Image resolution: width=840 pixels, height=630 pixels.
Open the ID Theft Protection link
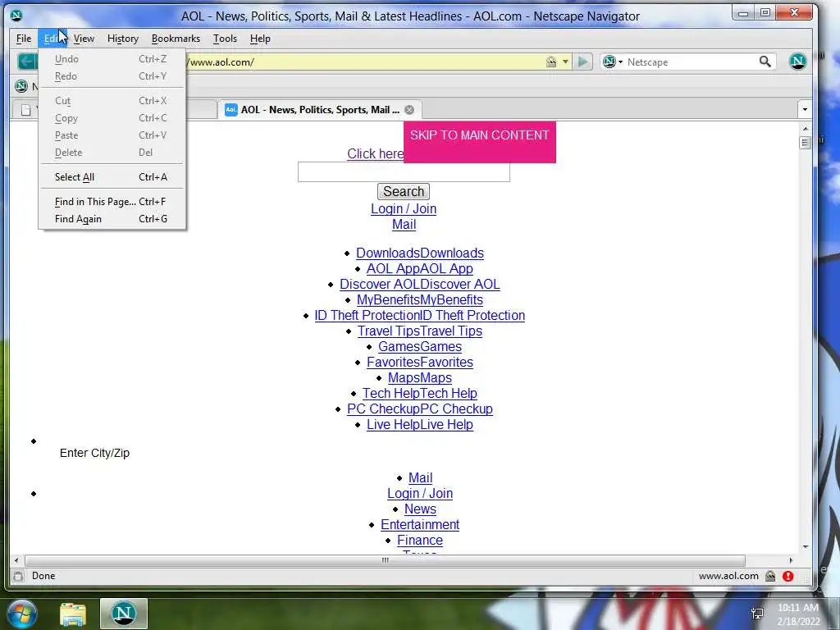tap(420, 315)
